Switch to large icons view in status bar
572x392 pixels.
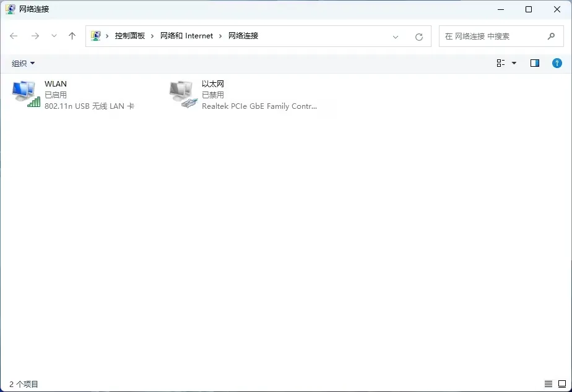562,384
